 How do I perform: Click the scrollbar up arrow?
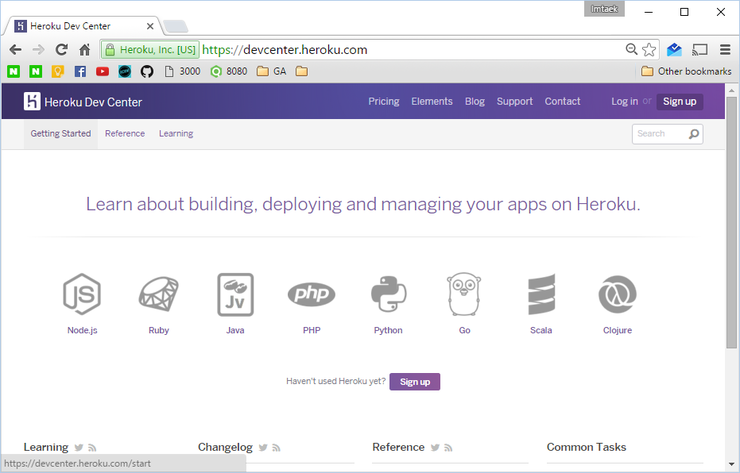tap(732, 90)
